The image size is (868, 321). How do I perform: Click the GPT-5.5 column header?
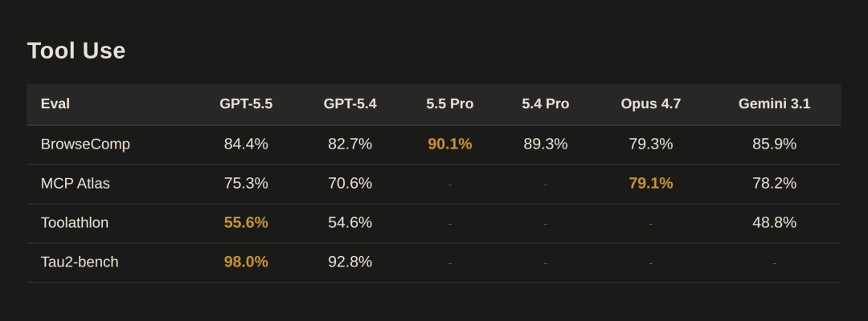(x=246, y=104)
